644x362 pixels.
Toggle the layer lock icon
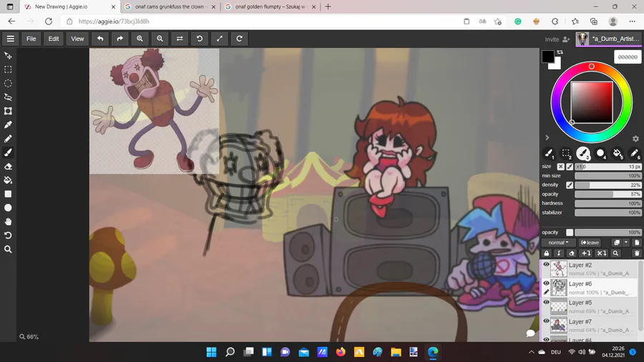[547, 253]
